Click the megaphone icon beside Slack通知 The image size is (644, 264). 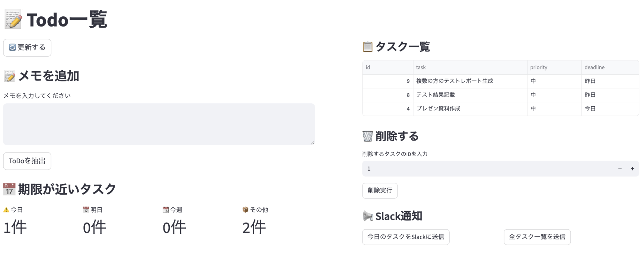[x=367, y=216]
